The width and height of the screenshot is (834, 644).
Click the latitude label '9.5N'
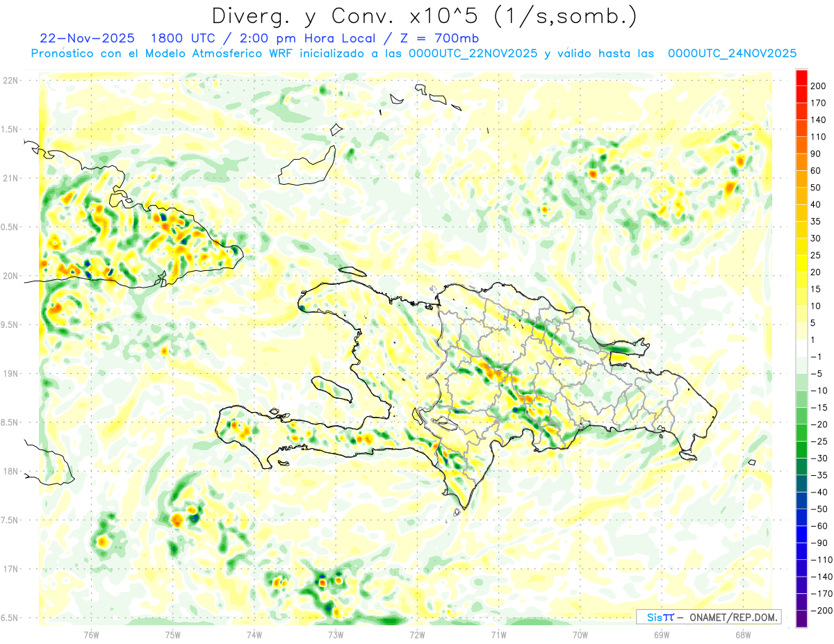10,324
